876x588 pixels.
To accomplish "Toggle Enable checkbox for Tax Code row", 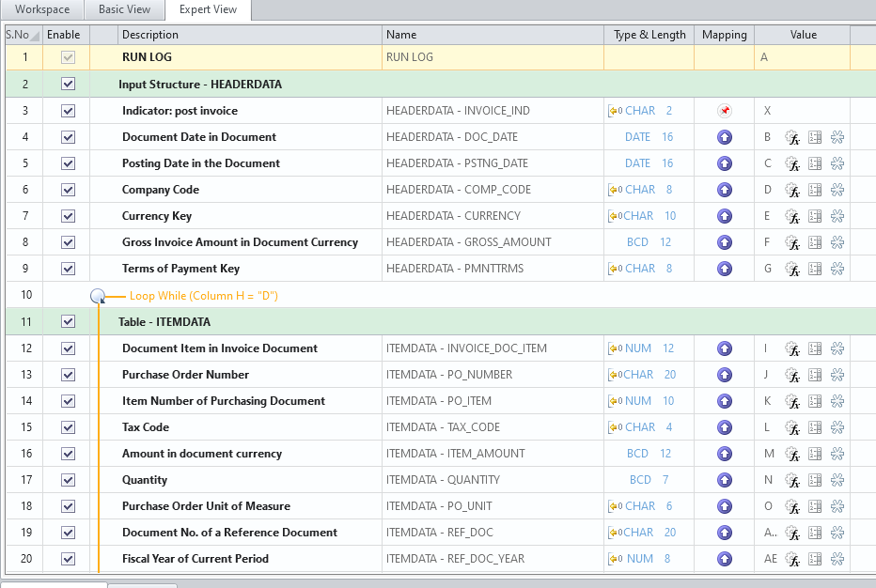I will [69, 427].
